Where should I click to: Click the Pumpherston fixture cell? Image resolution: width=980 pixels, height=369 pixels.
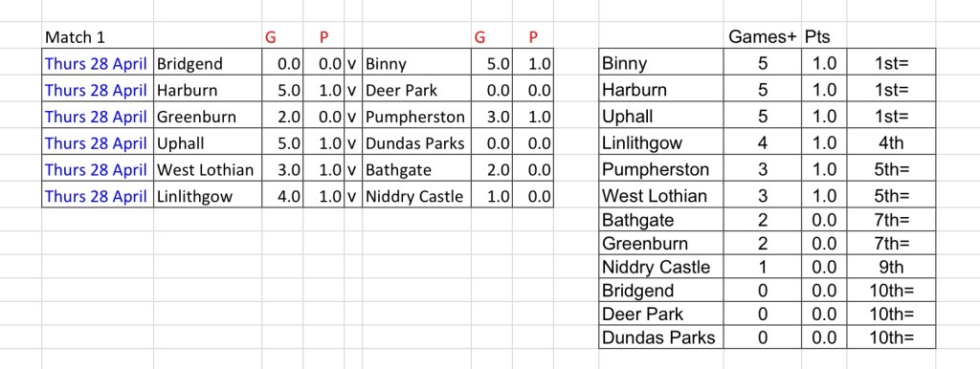click(x=416, y=117)
